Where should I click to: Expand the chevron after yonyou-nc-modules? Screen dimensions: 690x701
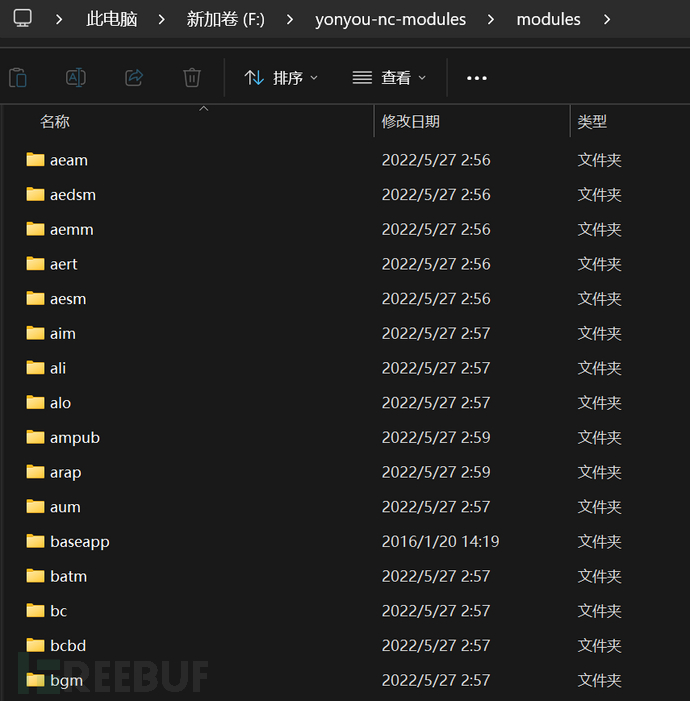(491, 19)
